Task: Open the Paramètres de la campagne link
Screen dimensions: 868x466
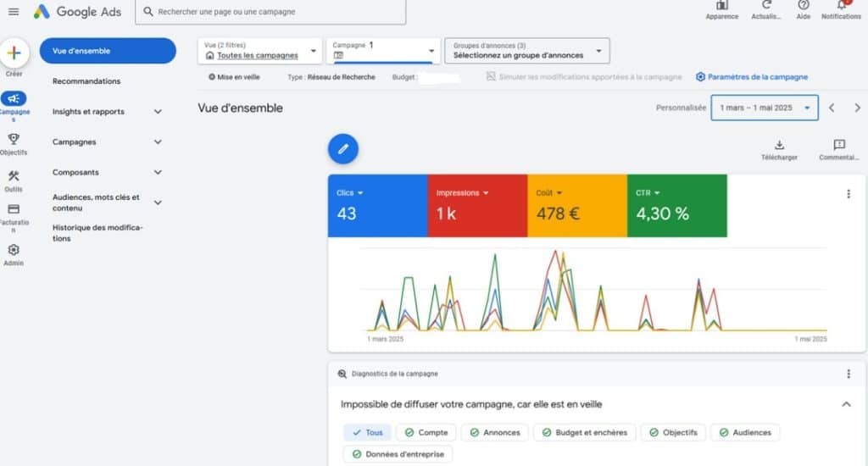Action: click(x=751, y=77)
